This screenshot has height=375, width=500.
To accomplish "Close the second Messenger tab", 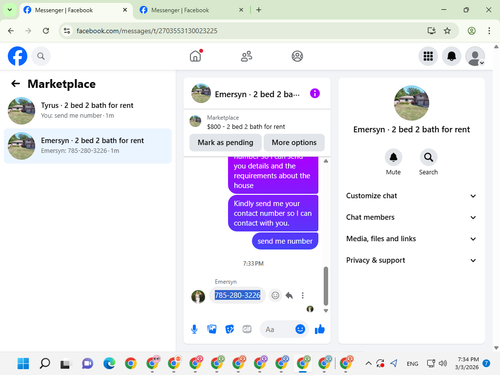I will coord(241,10).
